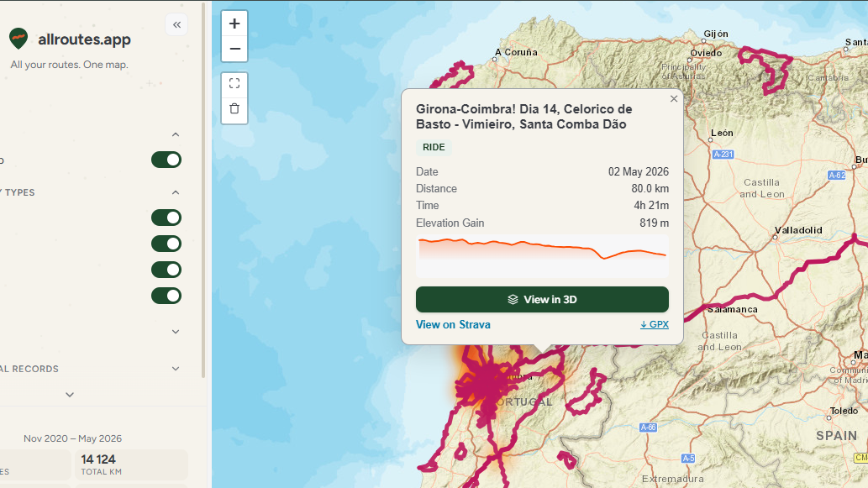The image size is (868, 488).
Task: Toggle first activity type switch
Action: coord(166,218)
